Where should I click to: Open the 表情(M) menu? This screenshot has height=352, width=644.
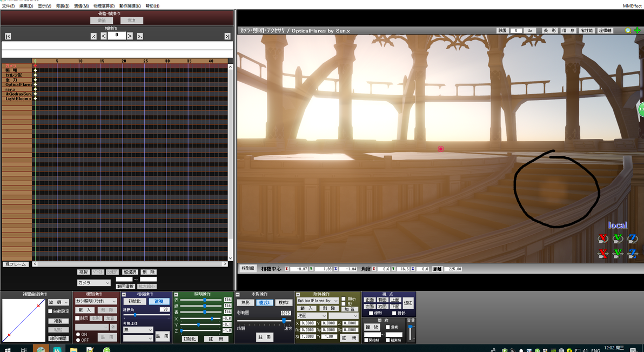point(82,6)
